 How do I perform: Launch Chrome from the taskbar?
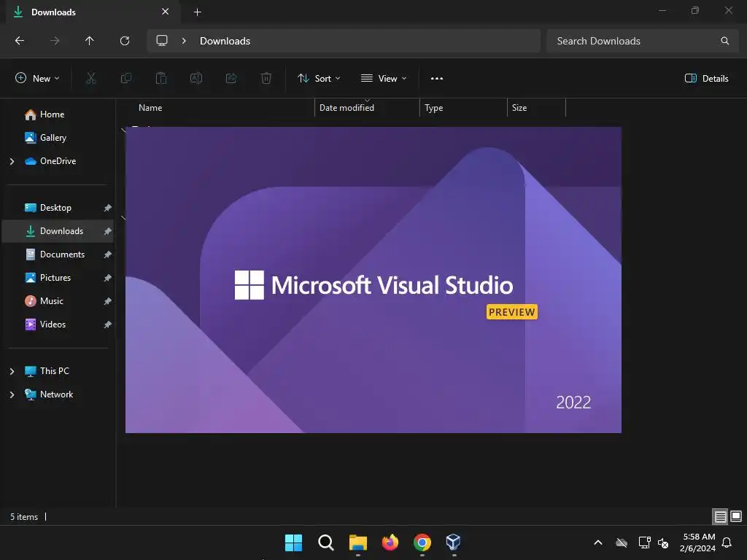422,542
